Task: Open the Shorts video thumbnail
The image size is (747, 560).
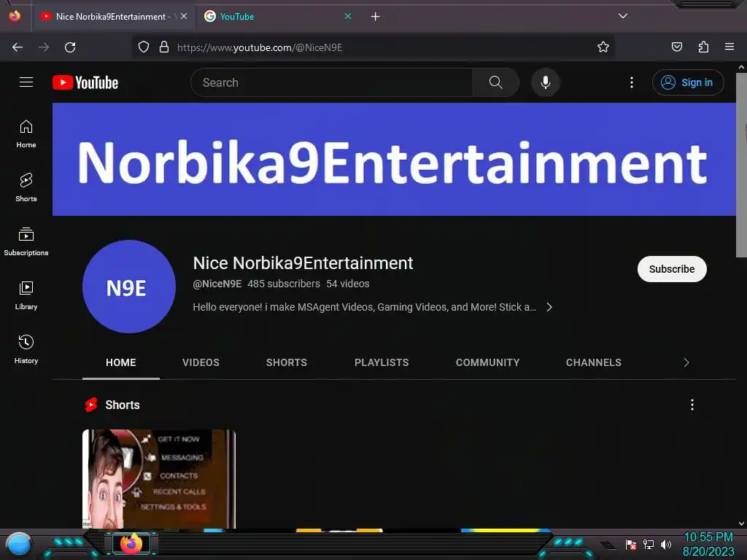Action: point(159,478)
